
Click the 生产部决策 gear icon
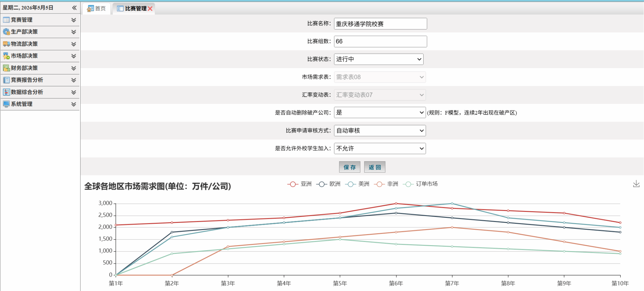pyautogui.click(x=6, y=32)
